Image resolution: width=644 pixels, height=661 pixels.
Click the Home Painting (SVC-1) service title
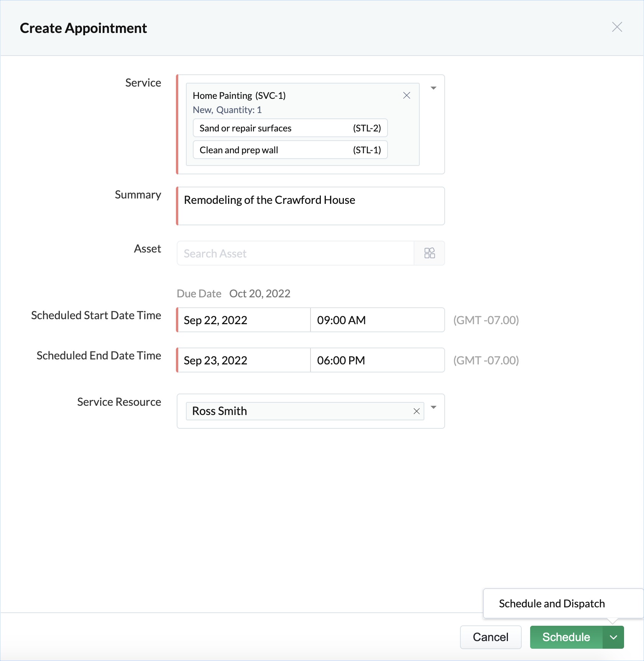coord(239,95)
